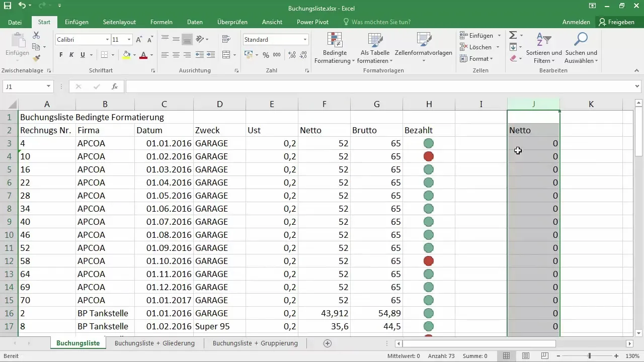Zoom in with the plus button
This screenshot has width=644, height=362.
[616, 356]
